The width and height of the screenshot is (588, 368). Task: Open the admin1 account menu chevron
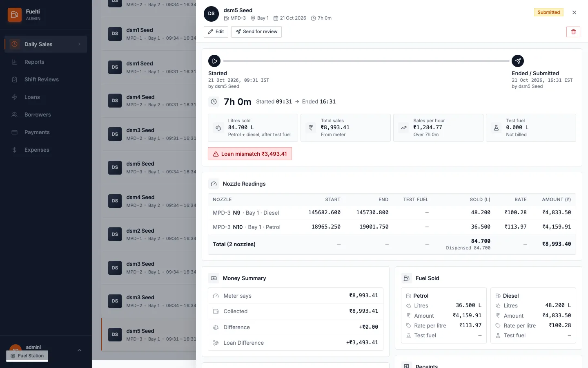pos(80,350)
